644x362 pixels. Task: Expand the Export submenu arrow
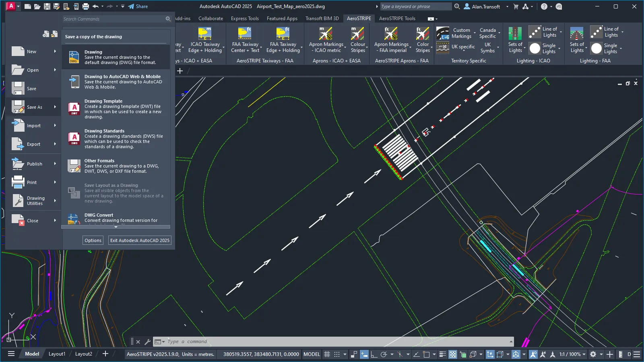[x=55, y=144]
